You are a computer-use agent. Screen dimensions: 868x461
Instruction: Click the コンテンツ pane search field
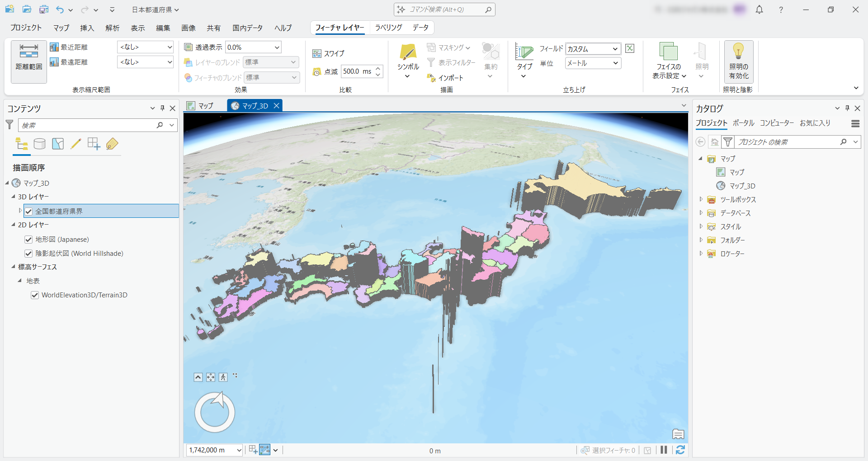88,125
